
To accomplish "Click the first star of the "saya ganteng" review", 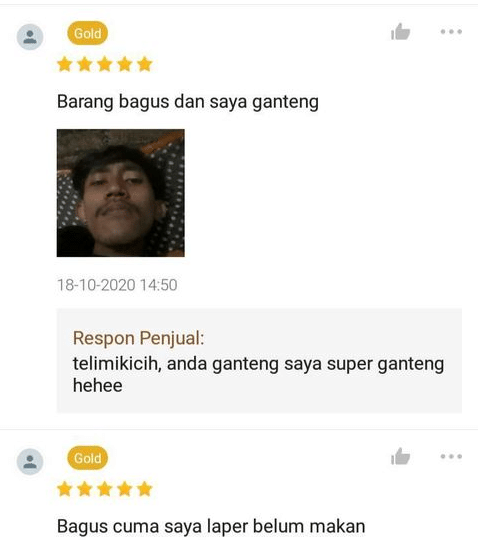I will pyautogui.click(x=65, y=64).
